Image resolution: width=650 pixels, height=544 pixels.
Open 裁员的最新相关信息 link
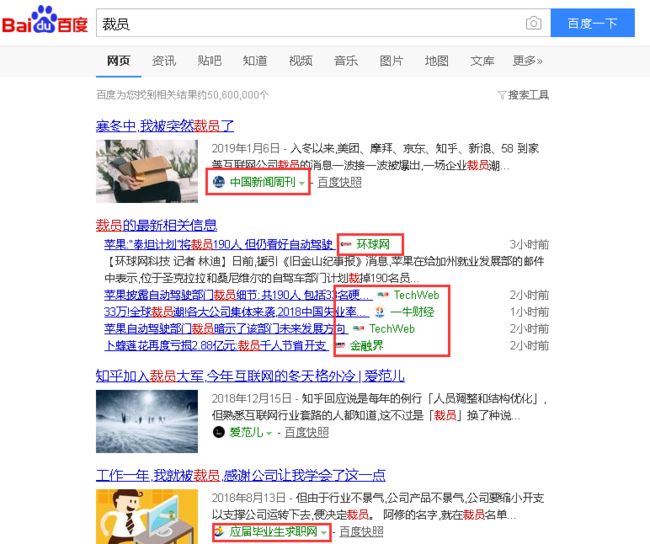coord(156,225)
